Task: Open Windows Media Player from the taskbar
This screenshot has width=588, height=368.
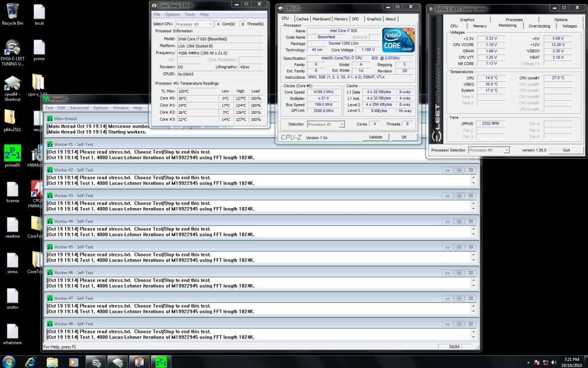Action: pos(74,362)
